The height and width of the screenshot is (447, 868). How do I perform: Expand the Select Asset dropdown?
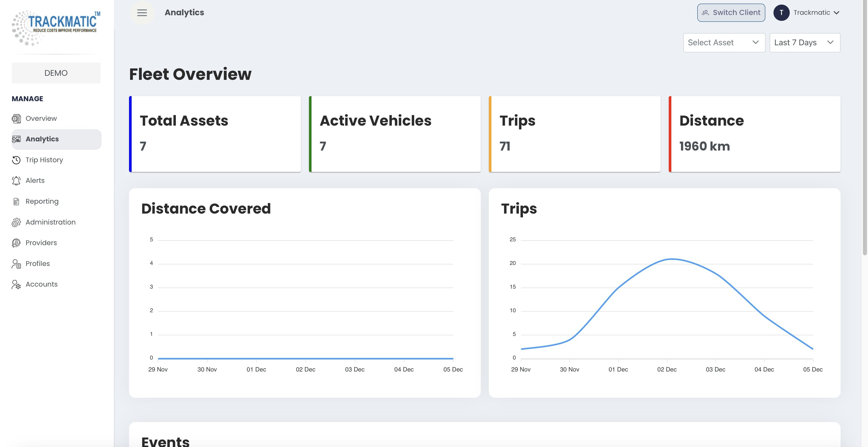pyautogui.click(x=724, y=42)
